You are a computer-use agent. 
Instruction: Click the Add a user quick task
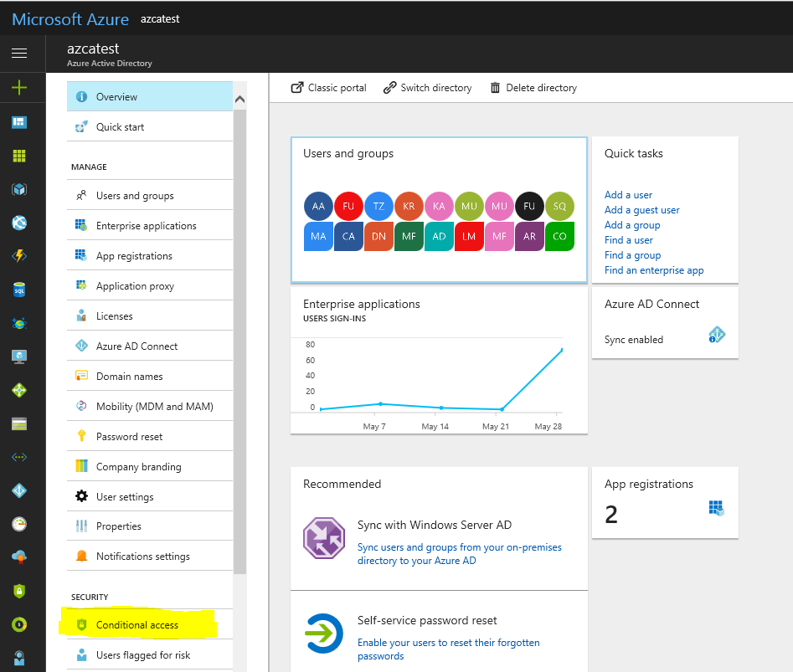pos(628,194)
